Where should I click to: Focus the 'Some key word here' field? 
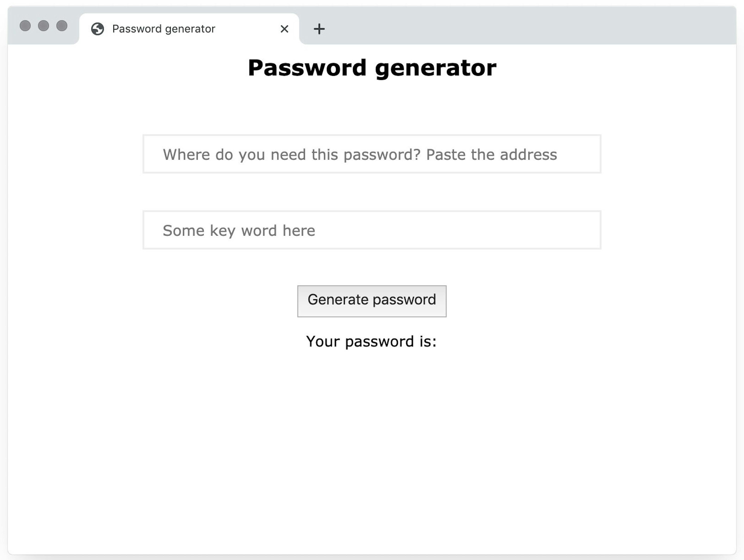372,230
